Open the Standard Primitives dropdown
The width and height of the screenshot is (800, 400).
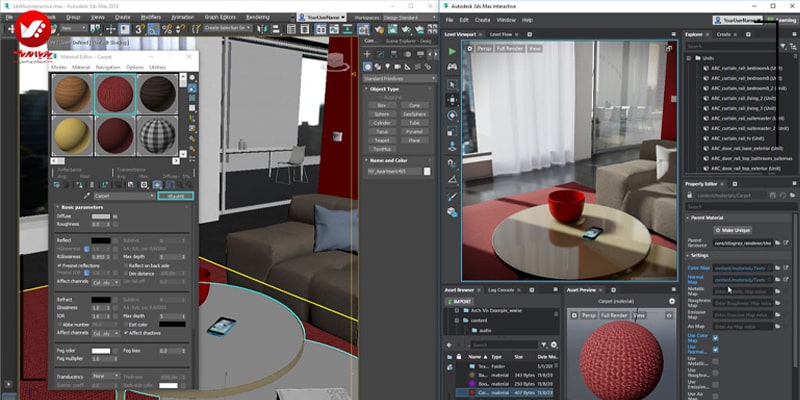[x=399, y=79]
